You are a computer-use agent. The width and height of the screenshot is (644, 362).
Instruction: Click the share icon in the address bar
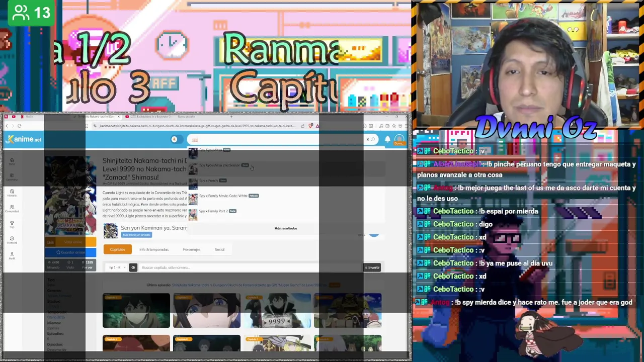(x=302, y=126)
